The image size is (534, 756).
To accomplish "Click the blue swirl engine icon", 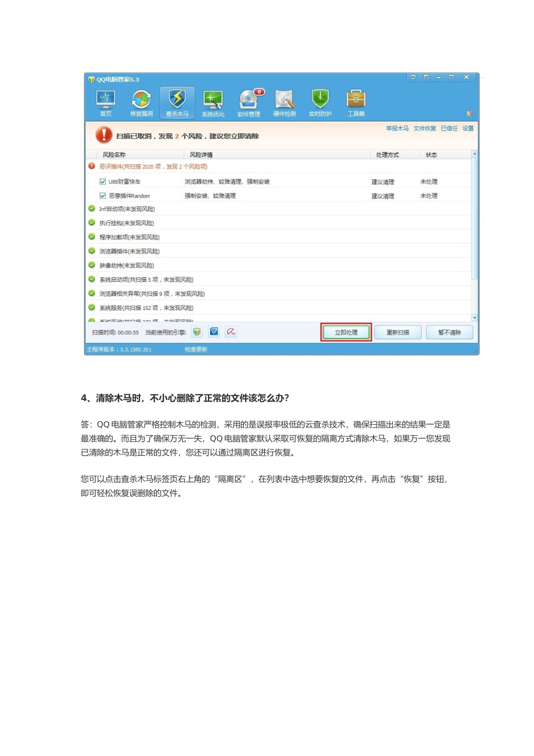I will (214, 332).
